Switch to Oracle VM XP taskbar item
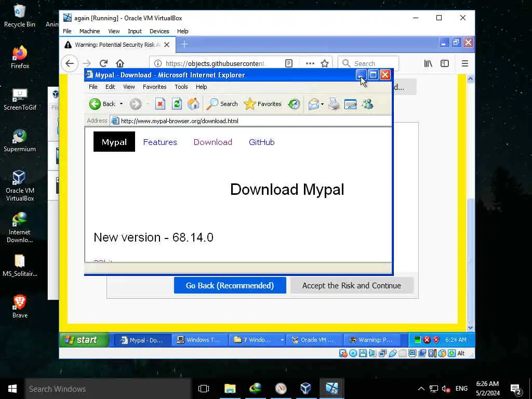Viewport: 532px width, 399px height. pyautogui.click(x=313, y=340)
